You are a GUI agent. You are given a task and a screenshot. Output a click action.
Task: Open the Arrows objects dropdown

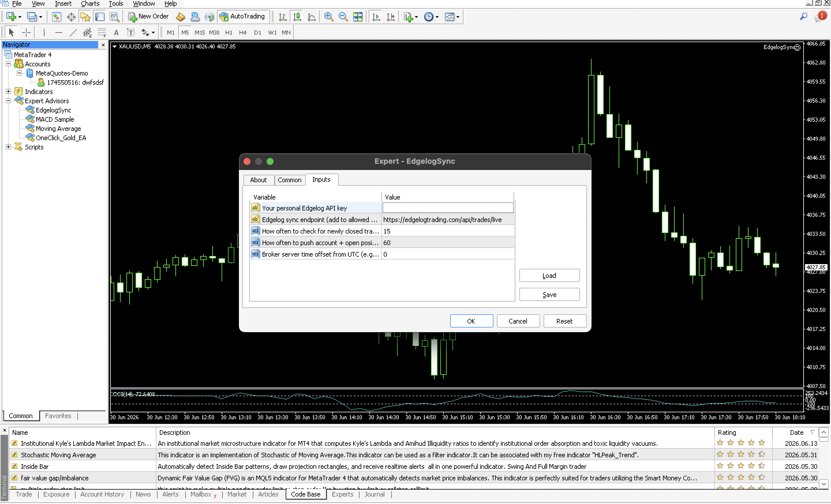coord(148,32)
